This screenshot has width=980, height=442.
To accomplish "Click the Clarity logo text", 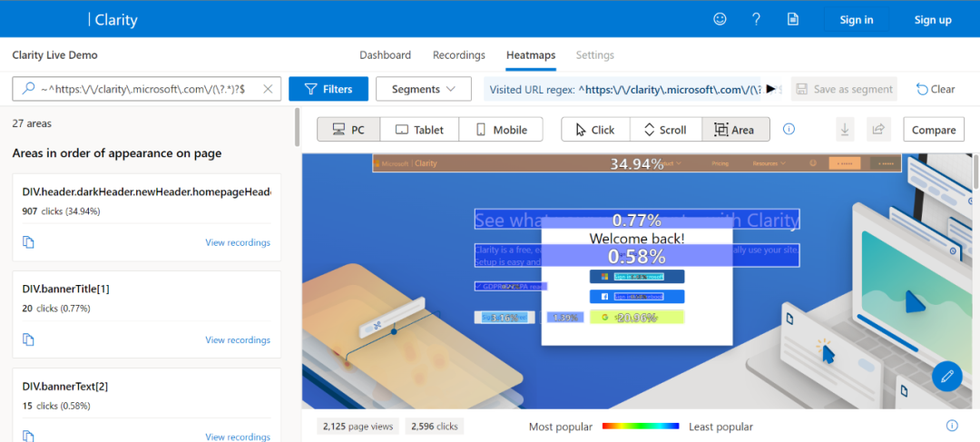I will [x=116, y=20].
